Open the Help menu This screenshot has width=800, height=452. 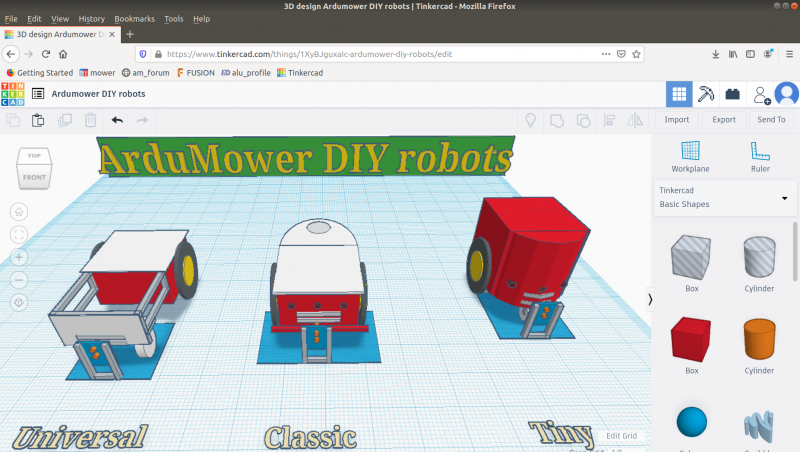click(x=202, y=19)
